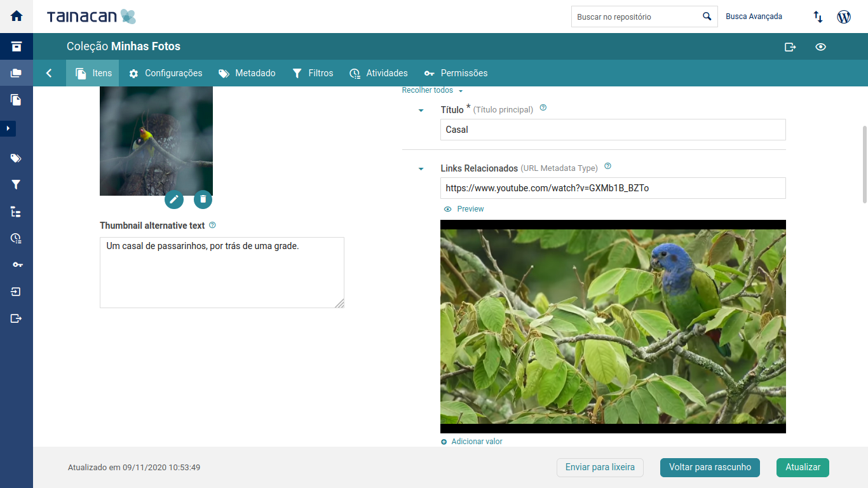
Task: Click the item thumbnail image
Action: (156, 141)
